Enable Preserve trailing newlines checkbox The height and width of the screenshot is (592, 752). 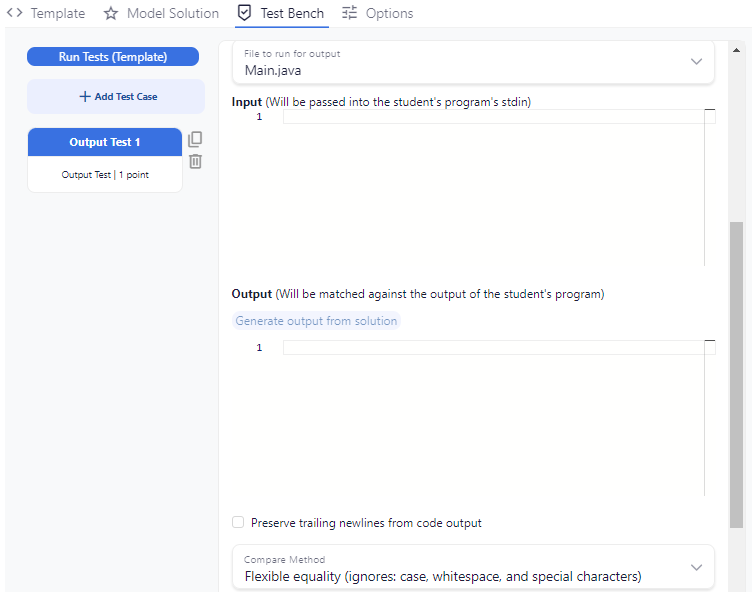coord(238,522)
